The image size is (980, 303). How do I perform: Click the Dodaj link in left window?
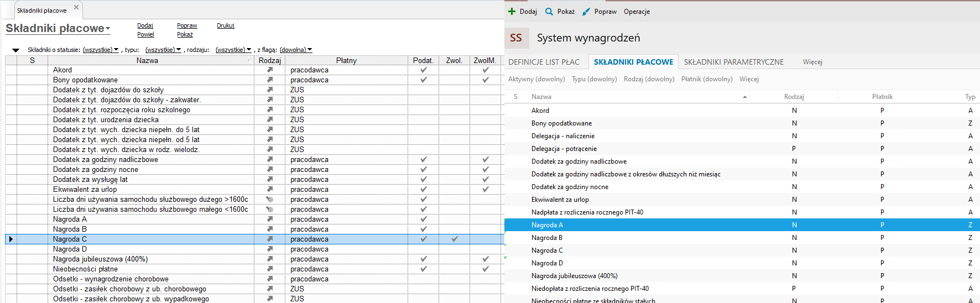point(145,25)
